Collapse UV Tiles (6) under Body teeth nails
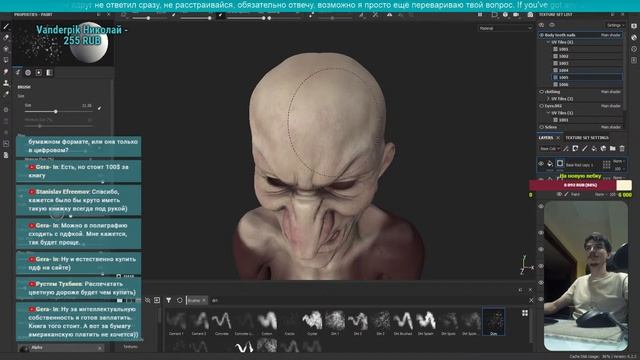Viewport: 640px width, 360px height. tap(548, 42)
